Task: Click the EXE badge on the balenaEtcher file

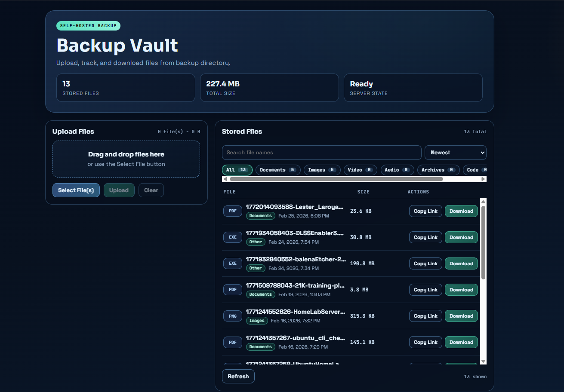Action: tap(232, 263)
